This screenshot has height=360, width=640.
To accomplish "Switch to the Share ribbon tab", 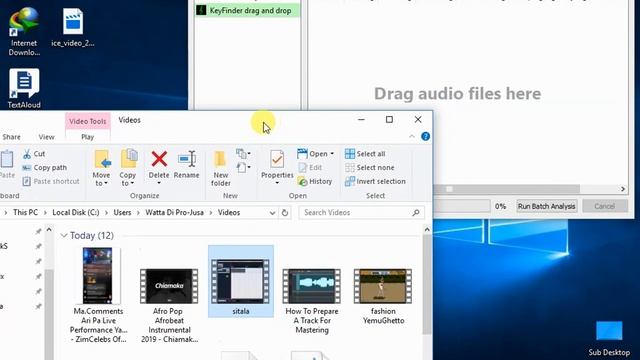I will (x=11, y=137).
